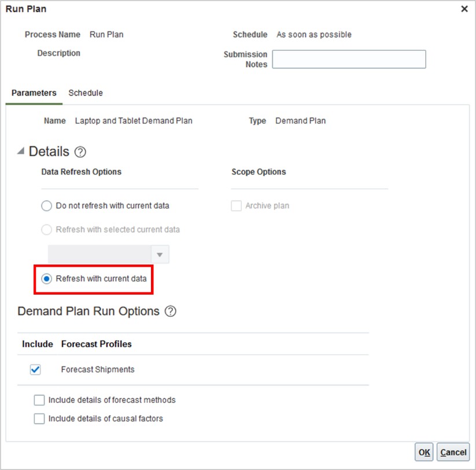Image resolution: width=476 pixels, height=470 pixels.
Task: Expand the Schedule dropdown area
Action: pyautogui.click(x=314, y=34)
